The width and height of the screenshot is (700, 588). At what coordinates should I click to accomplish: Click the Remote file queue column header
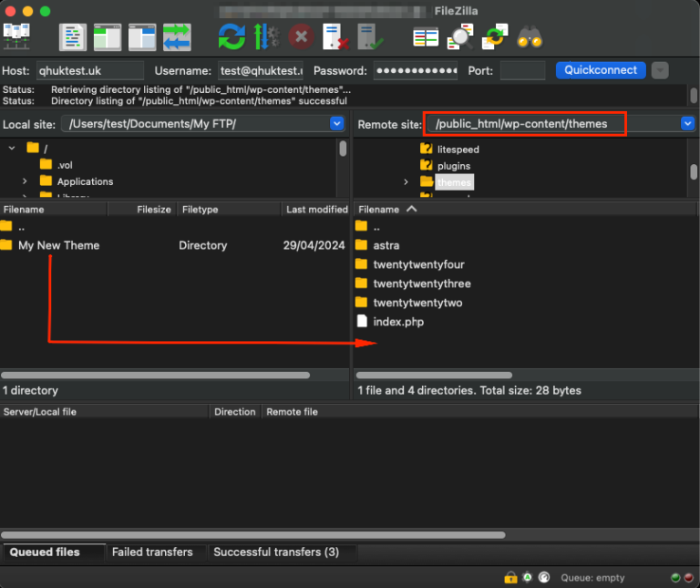coord(480,412)
